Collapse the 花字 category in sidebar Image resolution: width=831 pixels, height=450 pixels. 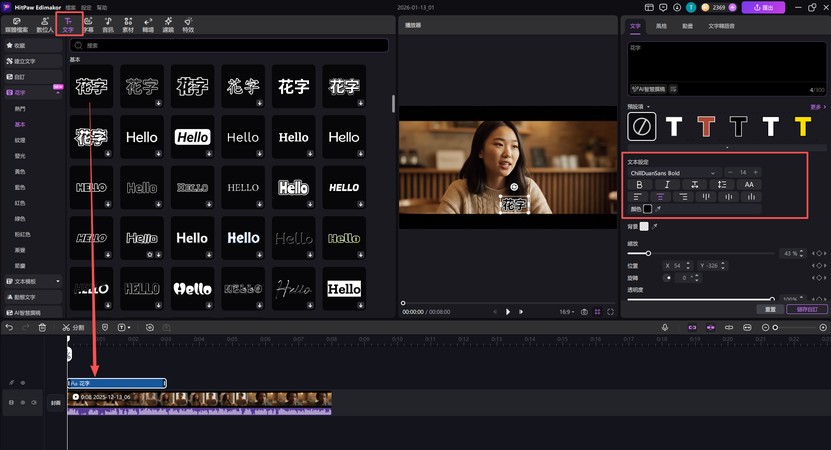coord(58,92)
